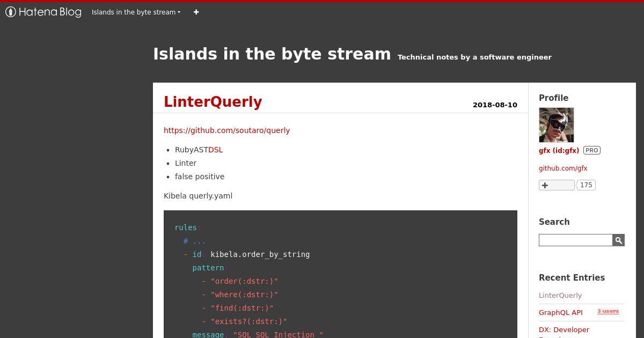
Task: Click the 175 subscriber count
Action: coord(586,185)
